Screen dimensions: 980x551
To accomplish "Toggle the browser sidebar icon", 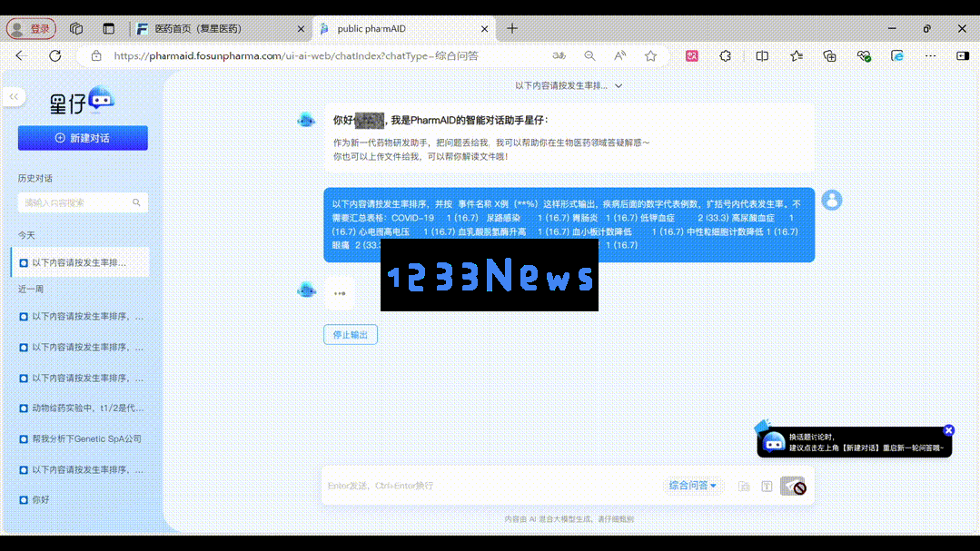I will (963, 55).
